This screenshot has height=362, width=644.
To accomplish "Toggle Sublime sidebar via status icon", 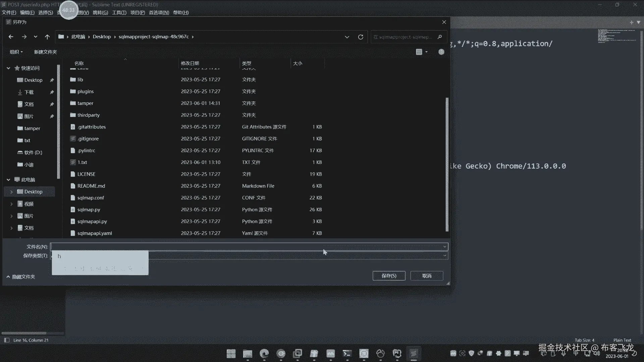I will [x=7, y=340].
